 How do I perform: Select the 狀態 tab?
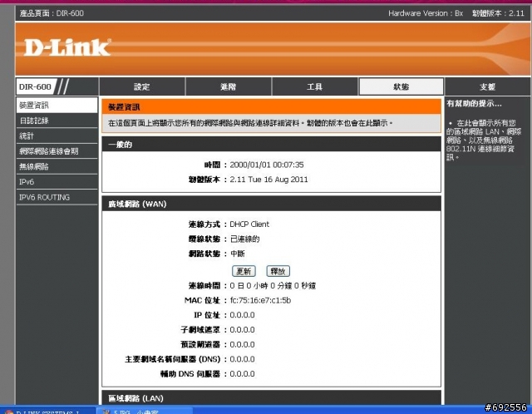[x=401, y=86]
